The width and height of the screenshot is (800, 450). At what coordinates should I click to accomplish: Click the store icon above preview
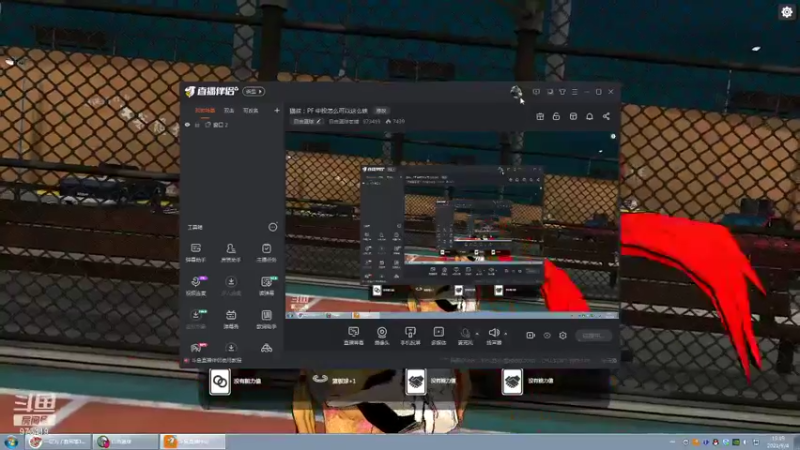pyautogui.click(x=573, y=116)
